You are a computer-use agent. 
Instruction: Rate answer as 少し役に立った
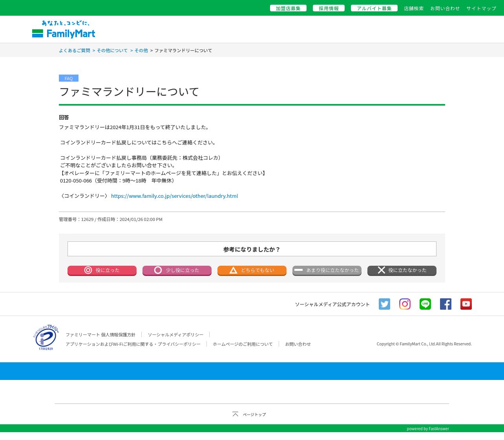click(x=177, y=270)
